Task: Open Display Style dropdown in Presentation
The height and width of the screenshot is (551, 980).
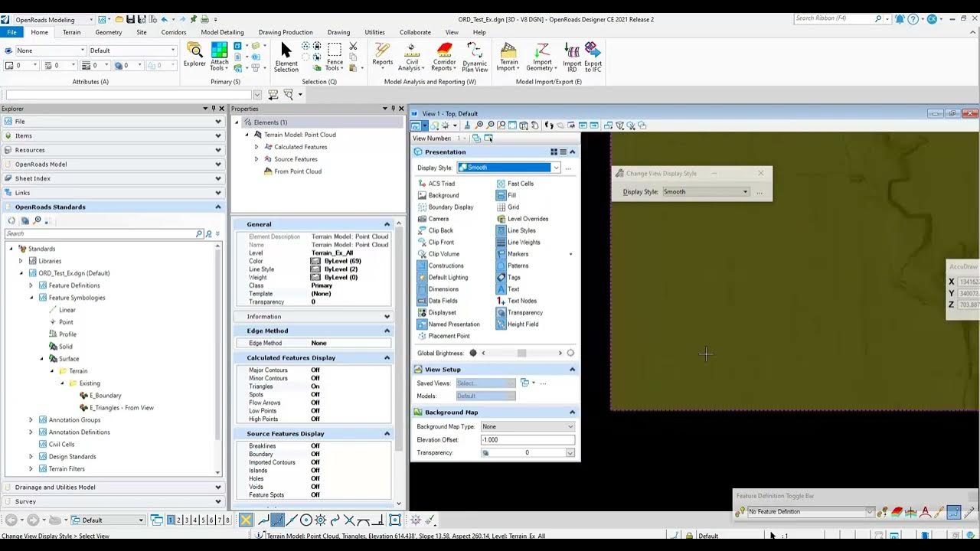Action: click(x=508, y=168)
